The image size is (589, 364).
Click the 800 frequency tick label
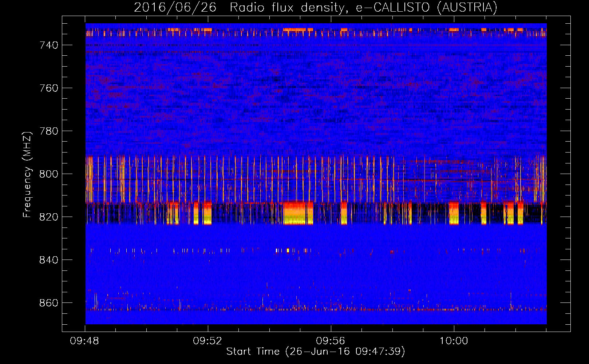[49, 174]
